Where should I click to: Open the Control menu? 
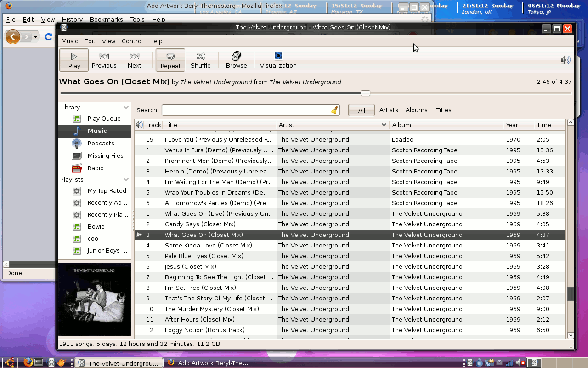pyautogui.click(x=132, y=41)
